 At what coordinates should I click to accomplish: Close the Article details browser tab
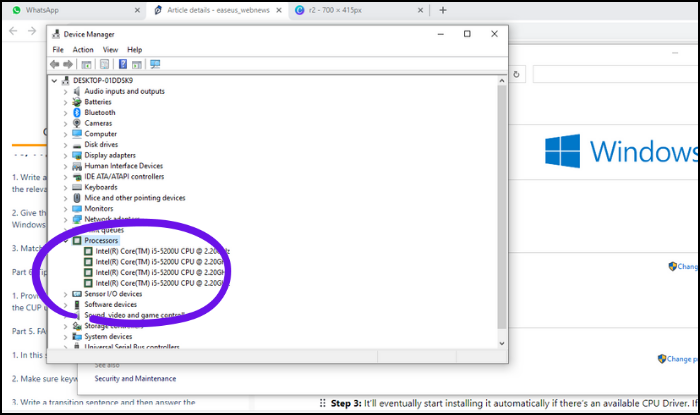[x=279, y=10]
